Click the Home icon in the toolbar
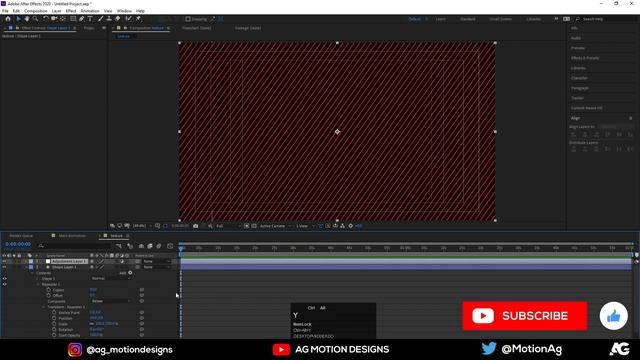Viewport: 640px width, 360px height. coord(8,19)
